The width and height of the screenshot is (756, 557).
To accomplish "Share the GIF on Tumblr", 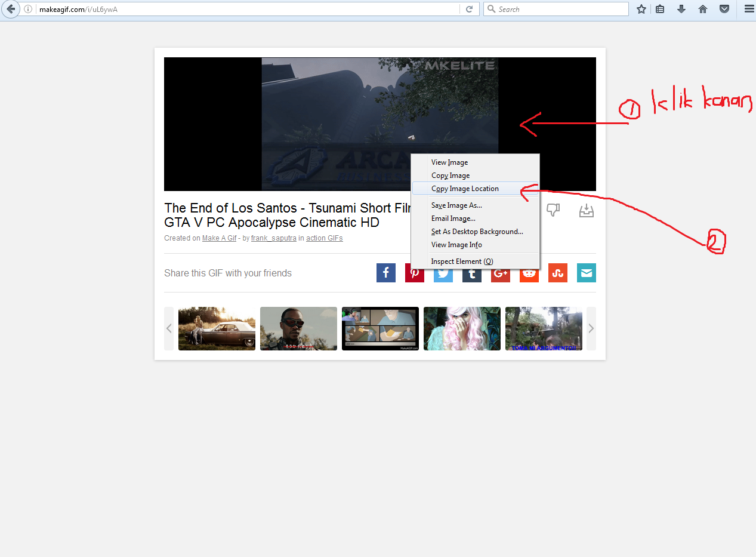I will [x=472, y=276].
